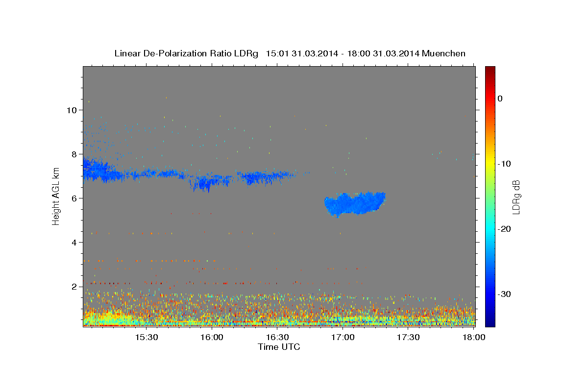Select the 16:30 time tick label
The height and width of the screenshot is (392, 588).
coord(277,338)
